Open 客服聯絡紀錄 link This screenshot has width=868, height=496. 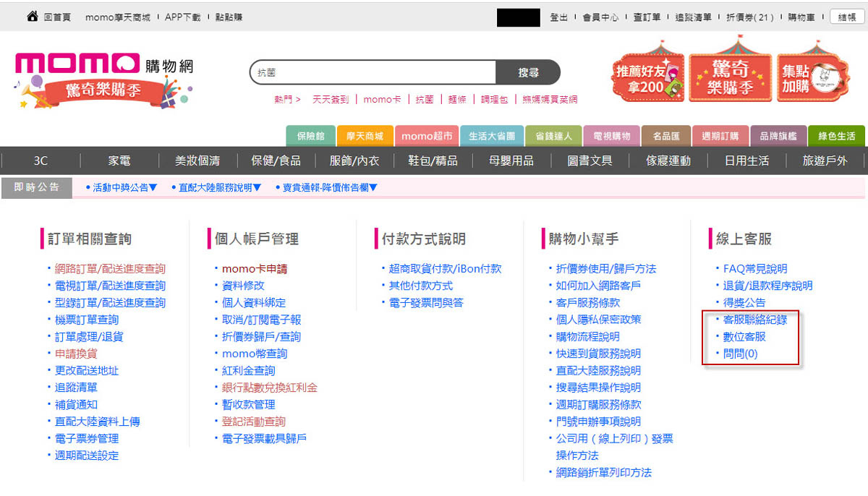[x=755, y=320]
